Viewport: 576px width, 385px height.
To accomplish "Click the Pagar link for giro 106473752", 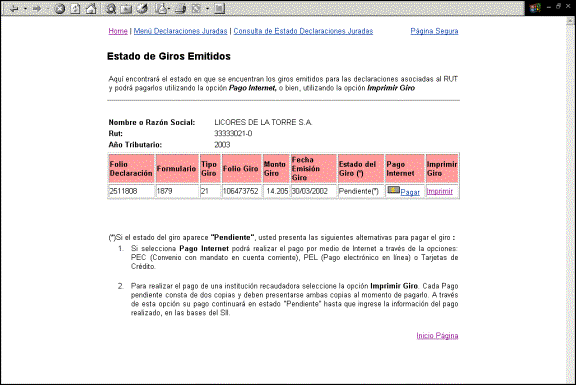I will tap(410, 192).
